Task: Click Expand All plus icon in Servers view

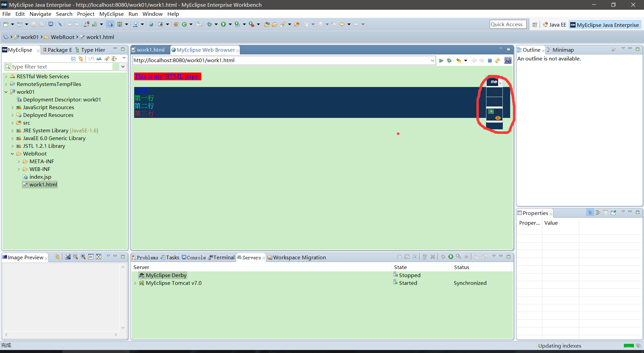Action: (x=415, y=257)
